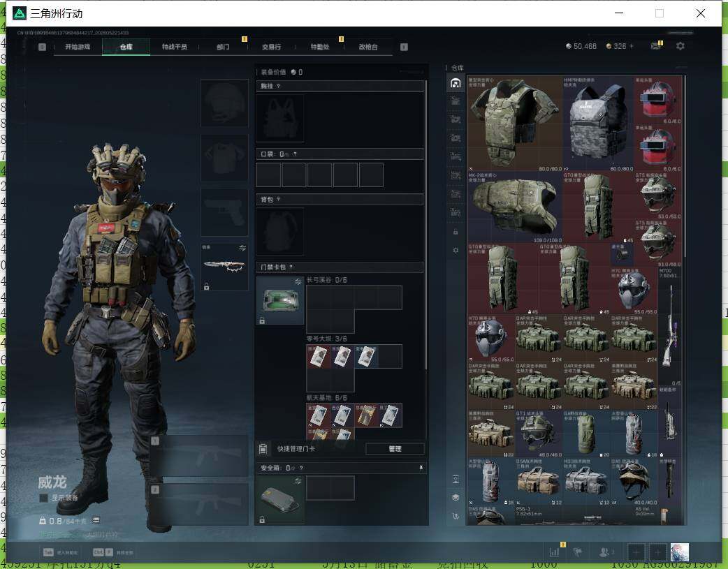Click the golden keycard under 航天基地

366,415
